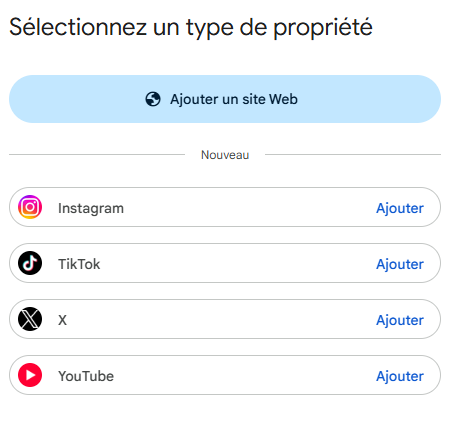Click the TikTok logo icon
This screenshot has width=458, height=422.
pyautogui.click(x=30, y=263)
